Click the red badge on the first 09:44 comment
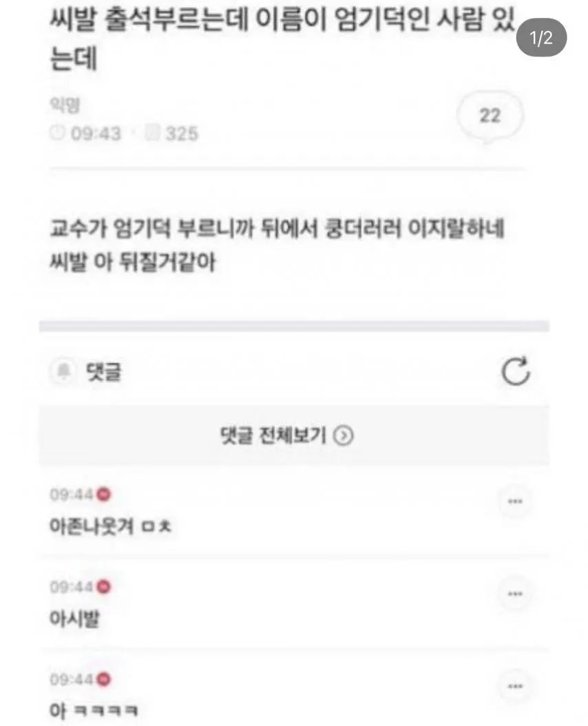Viewport: 588px width, 726px height. tap(104, 495)
